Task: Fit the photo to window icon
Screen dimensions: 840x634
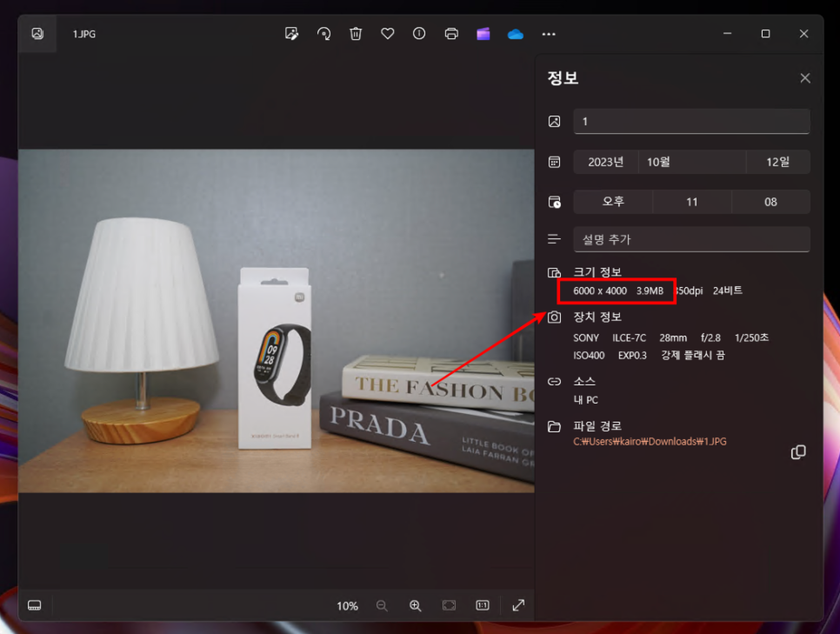Action: 449,605
